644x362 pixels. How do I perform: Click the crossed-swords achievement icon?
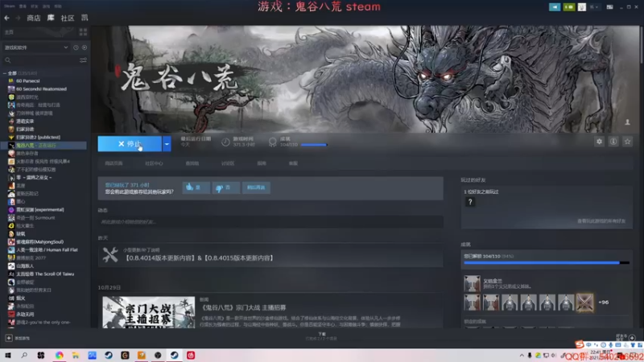pyautogui.click(x=584, y=302)
